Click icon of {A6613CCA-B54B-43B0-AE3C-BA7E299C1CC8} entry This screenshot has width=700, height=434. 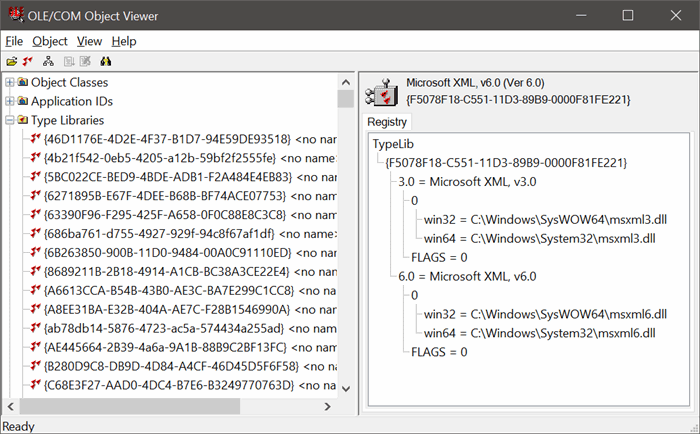(36, 290)
